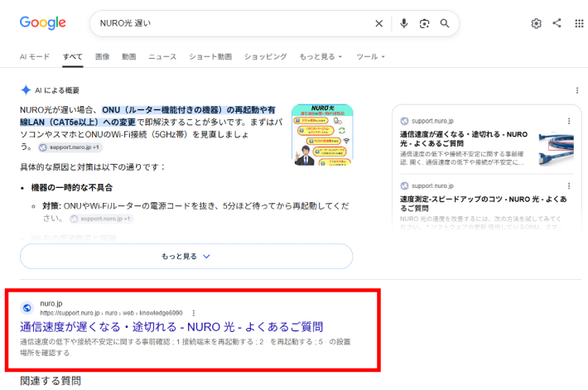Open 速度測定-スピードアップのコツ card
The image size is (588, 390).
[x=484, y=203]
